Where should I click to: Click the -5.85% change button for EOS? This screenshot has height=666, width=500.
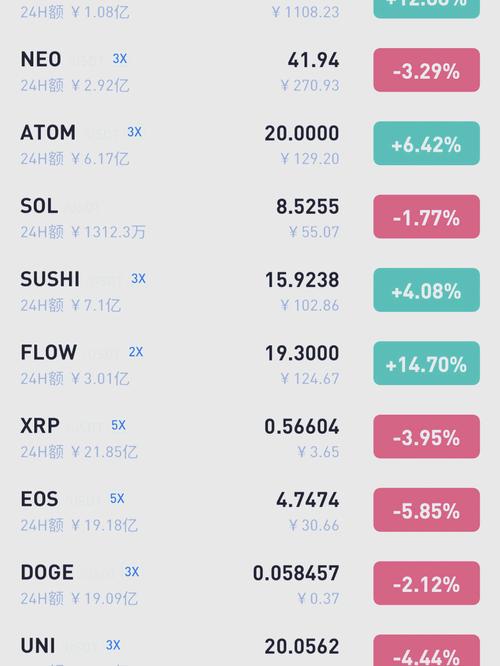[x=427, y=510]
